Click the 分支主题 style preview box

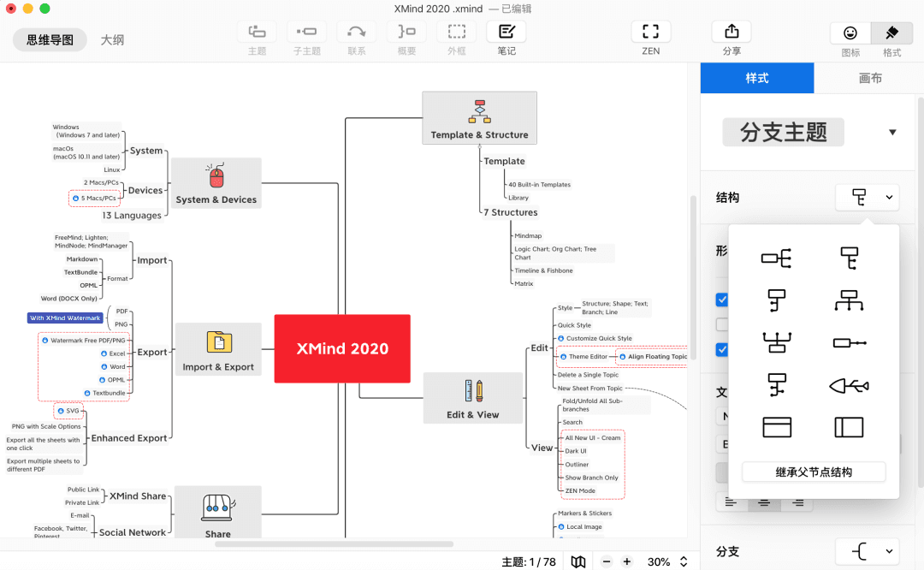pos(783,132)
